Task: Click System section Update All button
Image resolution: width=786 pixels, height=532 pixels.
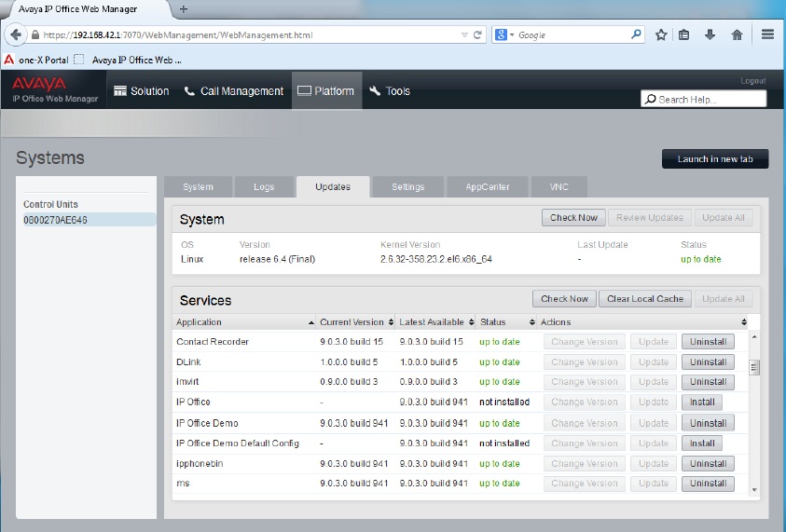Action: click(x=724, y=217)
